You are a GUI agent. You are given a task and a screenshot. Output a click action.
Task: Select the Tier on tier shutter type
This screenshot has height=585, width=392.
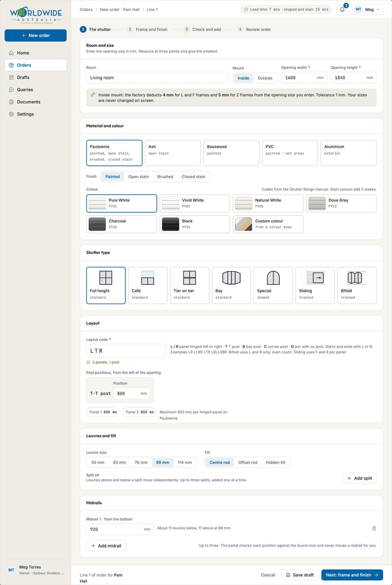190,285
